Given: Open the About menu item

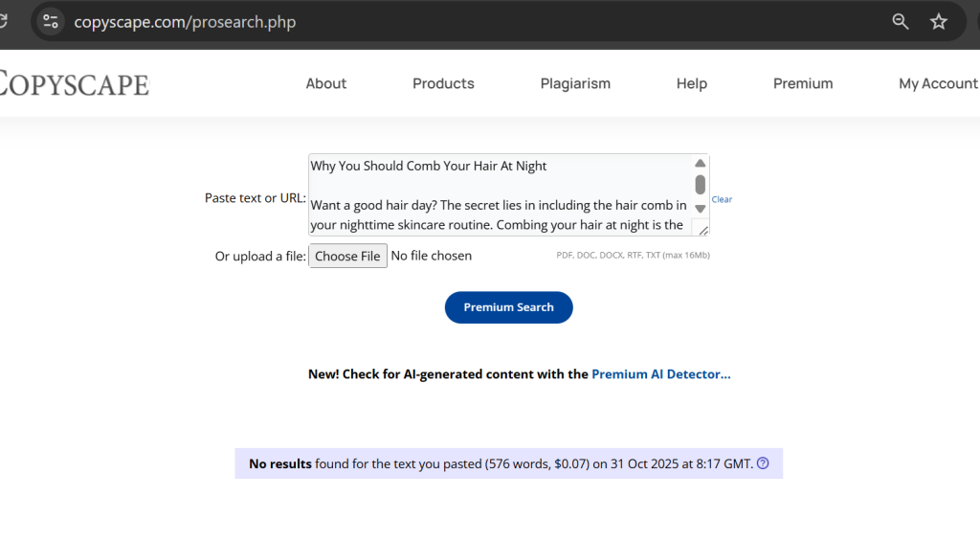Looking at the screenshot, I should tap(325, 83).
